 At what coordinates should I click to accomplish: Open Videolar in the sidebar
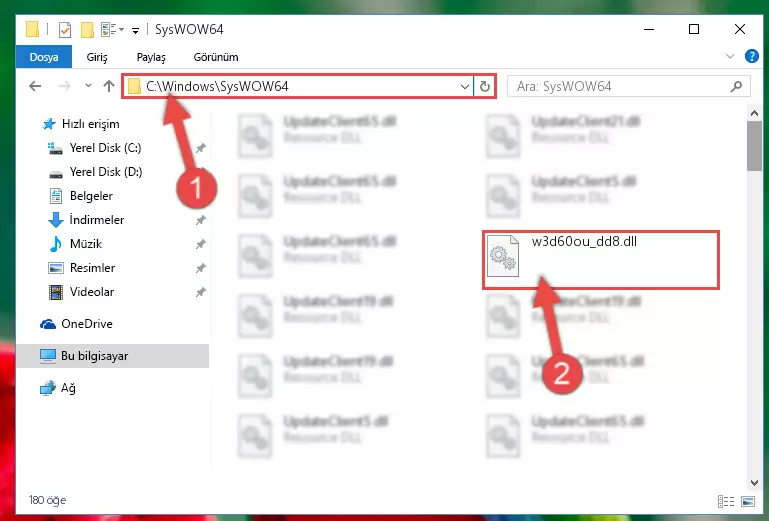point(91,292)
